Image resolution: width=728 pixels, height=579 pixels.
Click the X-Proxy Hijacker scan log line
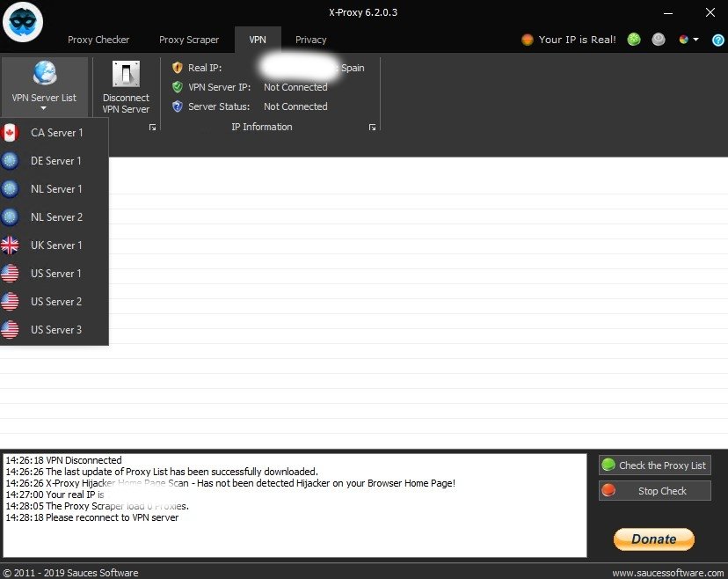[x=230, y=483]
